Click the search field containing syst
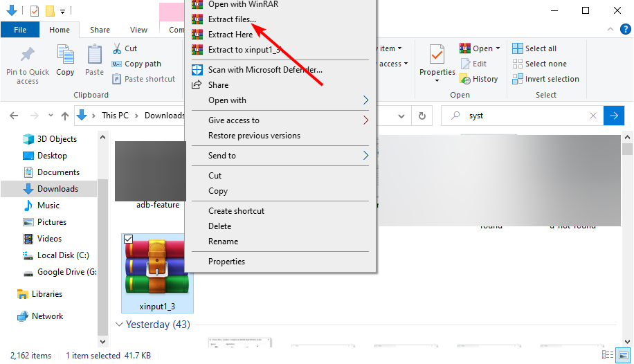 coord(522,116)
